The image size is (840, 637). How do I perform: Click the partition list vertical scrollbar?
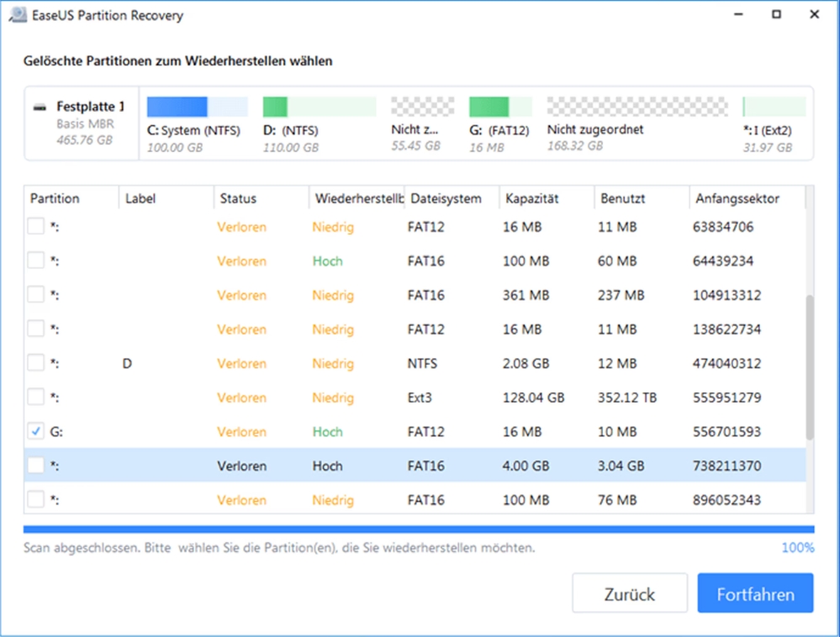pyautogui.click(x=810, y=366)
